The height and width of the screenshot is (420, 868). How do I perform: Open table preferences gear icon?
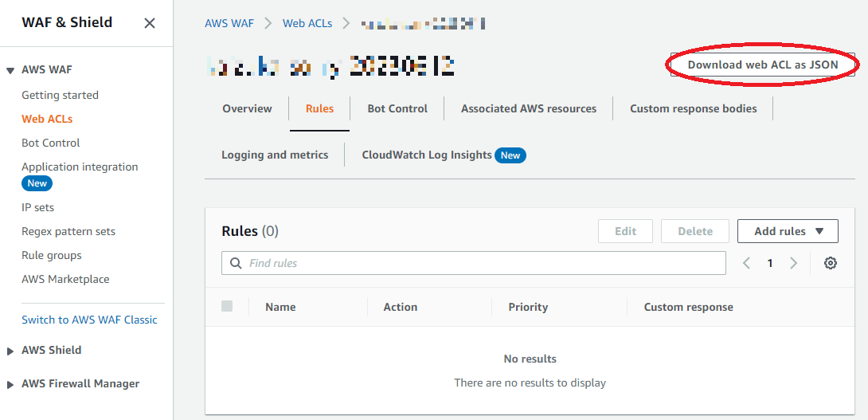coord(830,263)
